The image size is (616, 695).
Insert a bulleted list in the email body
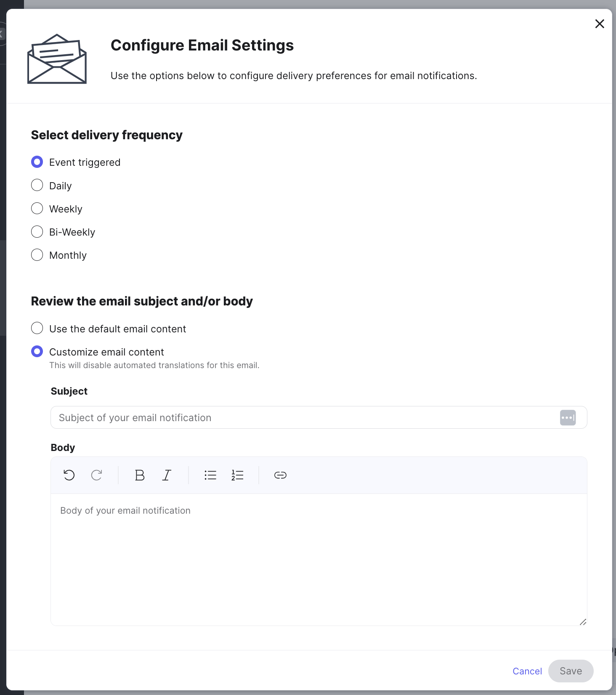pos(210,475)
